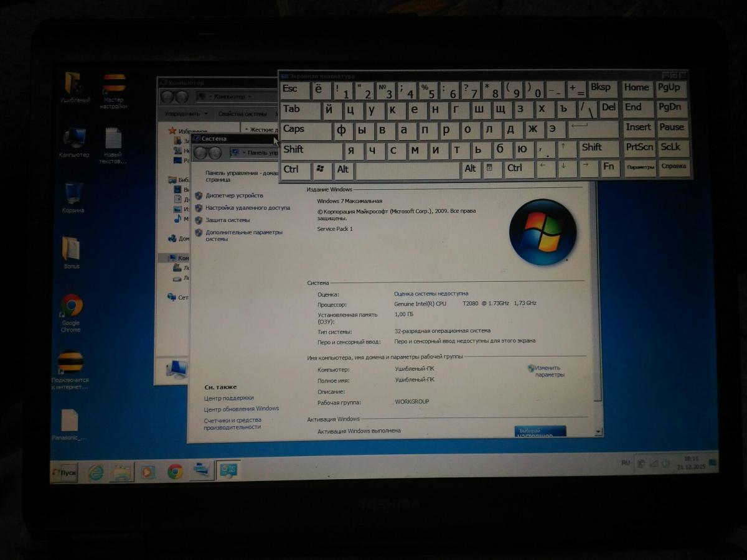Click Свойства системы in Компьютер window toolbar
Viewport: 747px width, 560px height.
pyautogui.click(x=242, y=114)
